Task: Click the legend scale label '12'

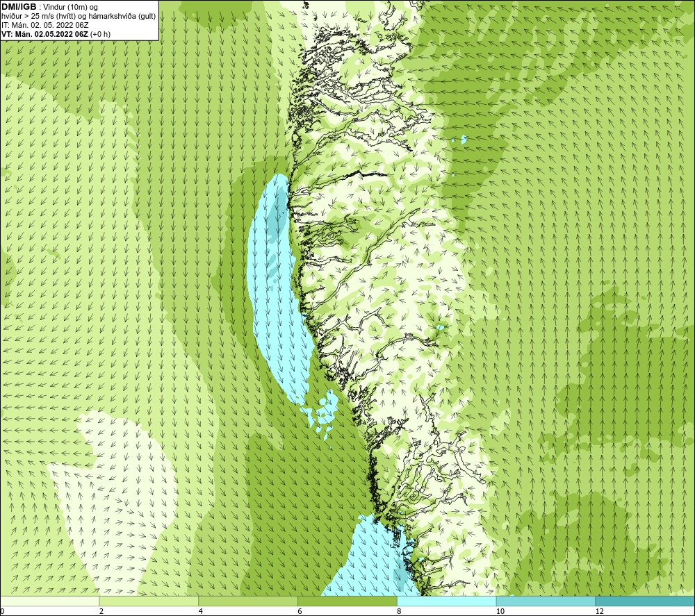Action: (x=600, y=612)
